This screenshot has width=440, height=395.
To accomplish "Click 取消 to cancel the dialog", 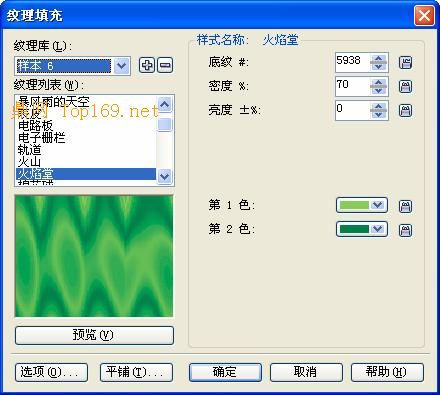I will (306, 372).
